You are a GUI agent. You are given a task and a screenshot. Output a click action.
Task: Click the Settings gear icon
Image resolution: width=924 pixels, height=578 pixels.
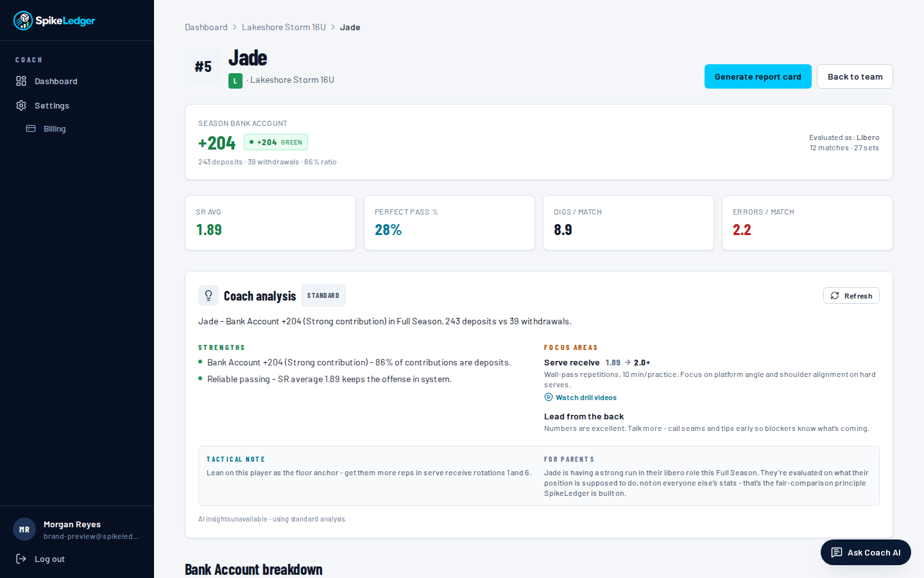(x=21, y=105)
